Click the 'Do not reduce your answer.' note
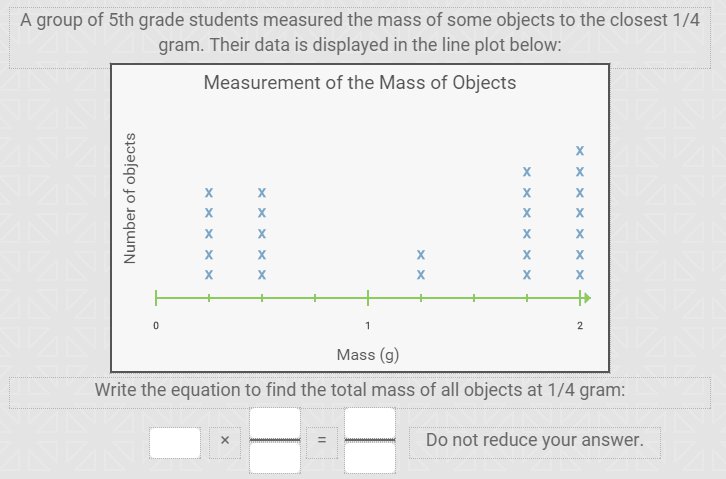 (x=535, y=440)
